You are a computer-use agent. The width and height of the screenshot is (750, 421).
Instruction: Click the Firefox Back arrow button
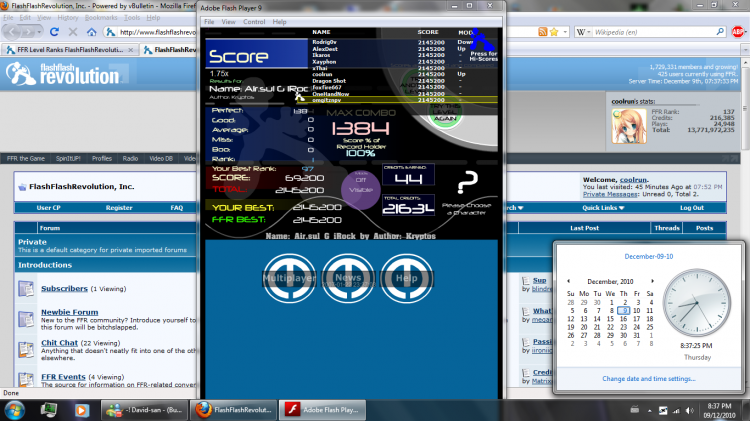[x=12, y=32]
